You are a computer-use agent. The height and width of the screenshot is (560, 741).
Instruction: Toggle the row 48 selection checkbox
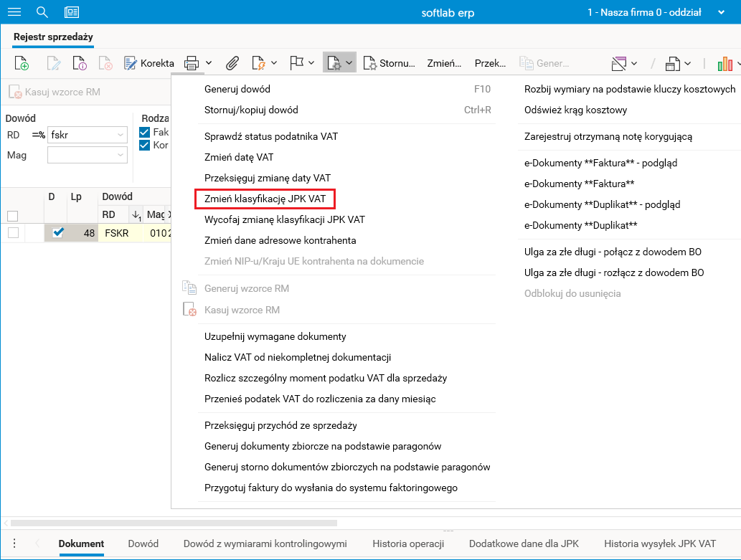click(13, 232)
